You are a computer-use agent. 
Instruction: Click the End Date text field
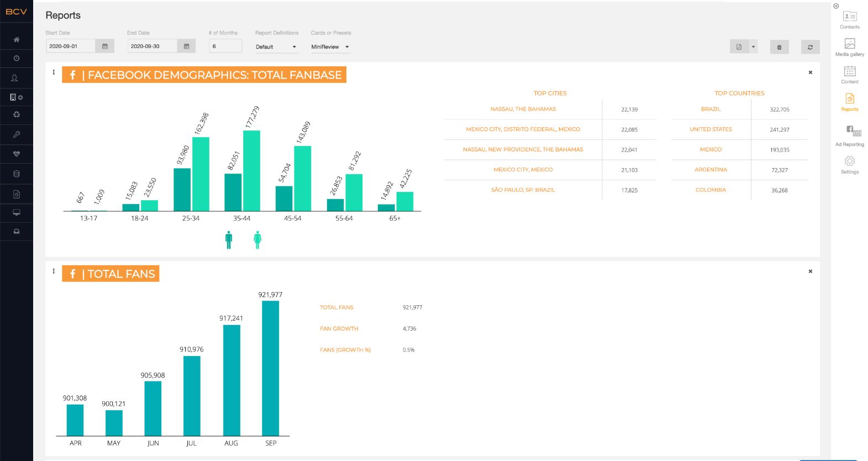click(x=152, y=46)
